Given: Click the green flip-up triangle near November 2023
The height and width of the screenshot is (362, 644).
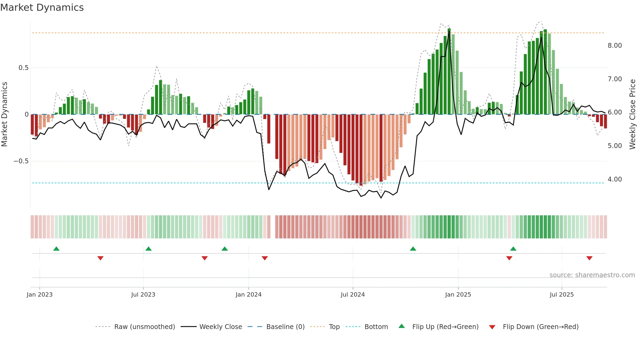Looking at the screenshot, I should pos(225,249).
